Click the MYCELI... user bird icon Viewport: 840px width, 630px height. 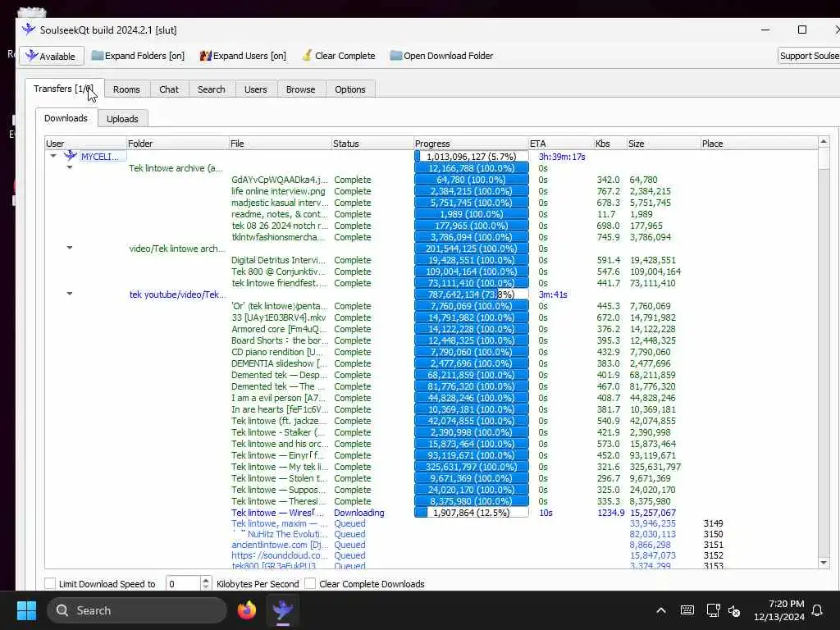[x=71, y=156]
